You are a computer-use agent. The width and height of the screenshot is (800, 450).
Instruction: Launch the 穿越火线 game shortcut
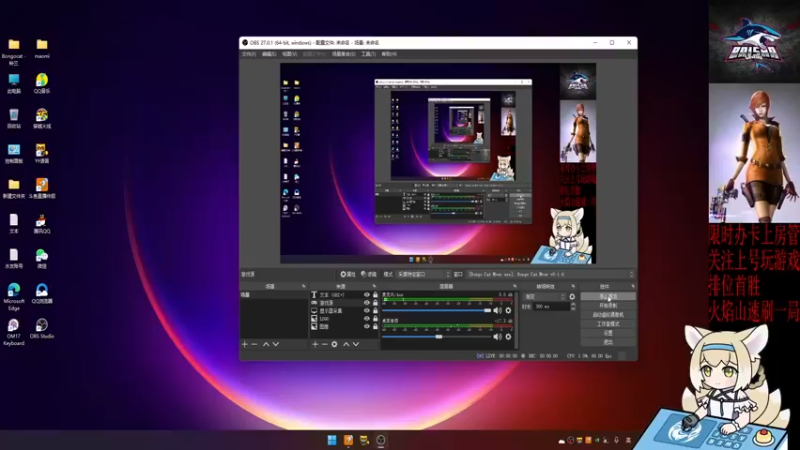(42, 118)
